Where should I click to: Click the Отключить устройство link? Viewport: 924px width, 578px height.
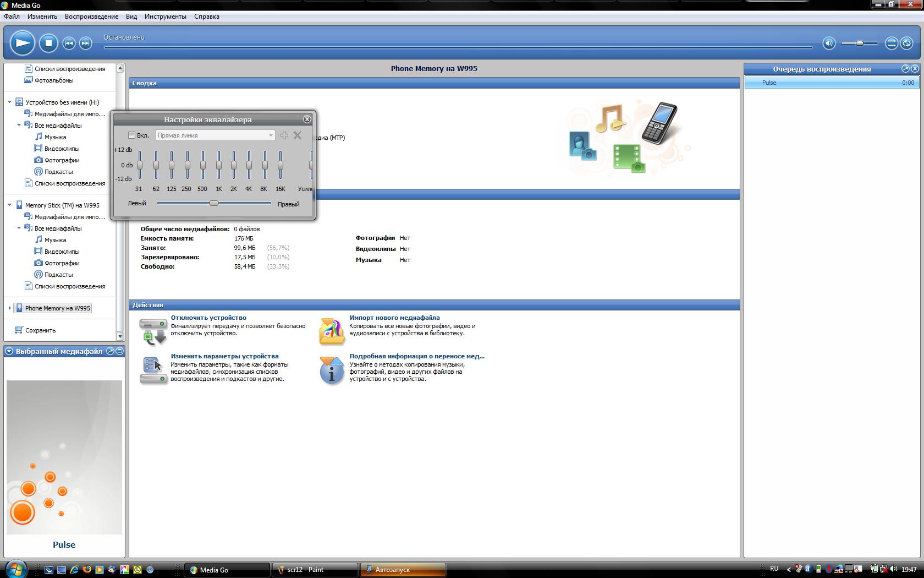(208, 318)
